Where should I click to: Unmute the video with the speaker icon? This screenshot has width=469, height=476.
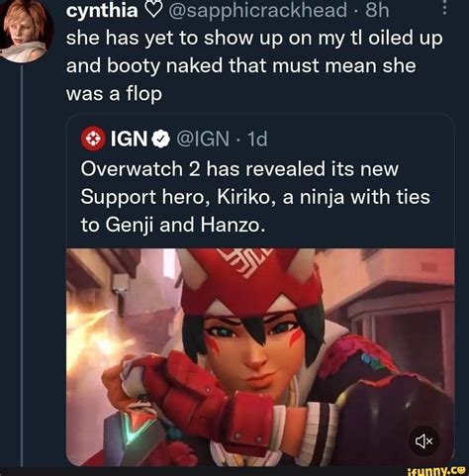tap(423, 441)
